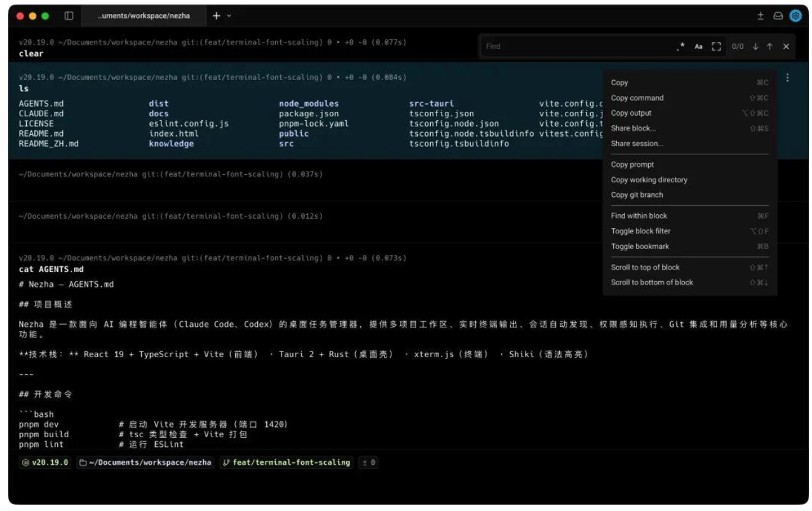Click tsconfig.json in ls output
The width and height of the screenshot is (812, 511).
(442, 114)
